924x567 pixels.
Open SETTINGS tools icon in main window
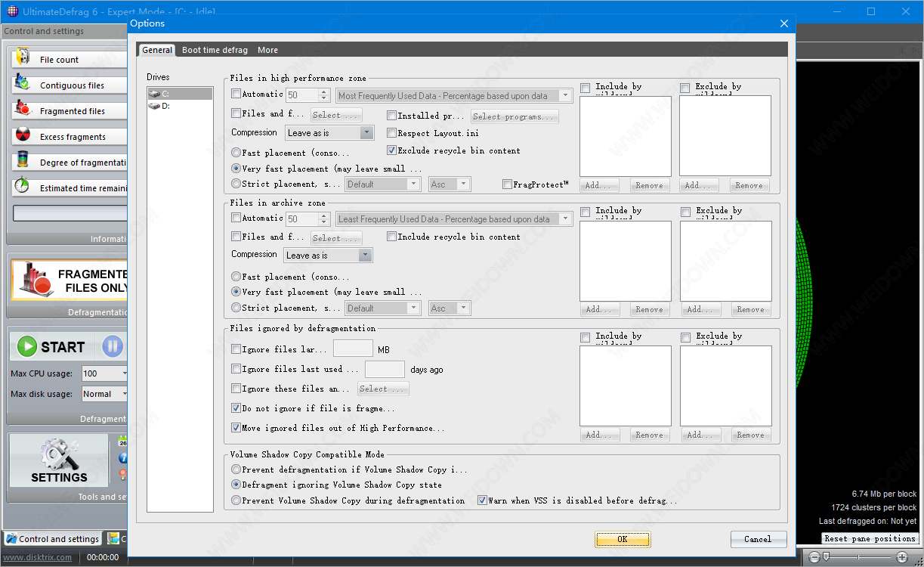coord(59,461)
